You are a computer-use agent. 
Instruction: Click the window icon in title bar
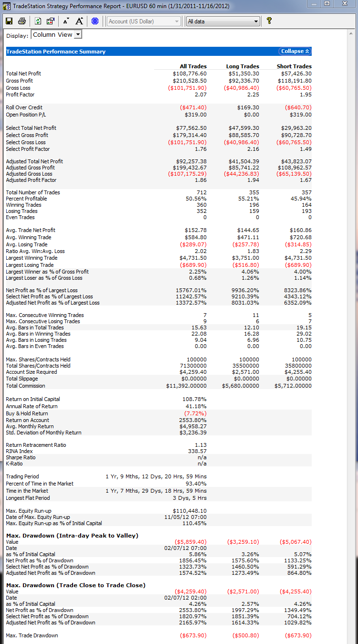(x=6, y=4)
